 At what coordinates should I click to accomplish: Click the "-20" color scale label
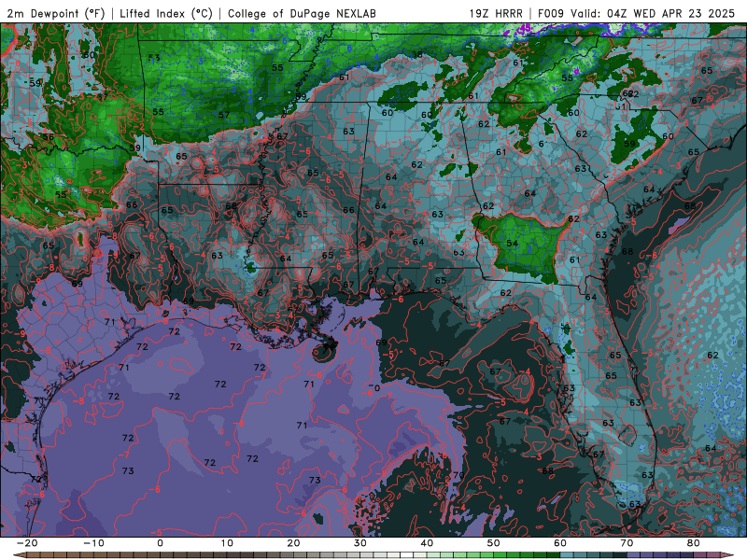pyautogui.click(x=27, y=543)
